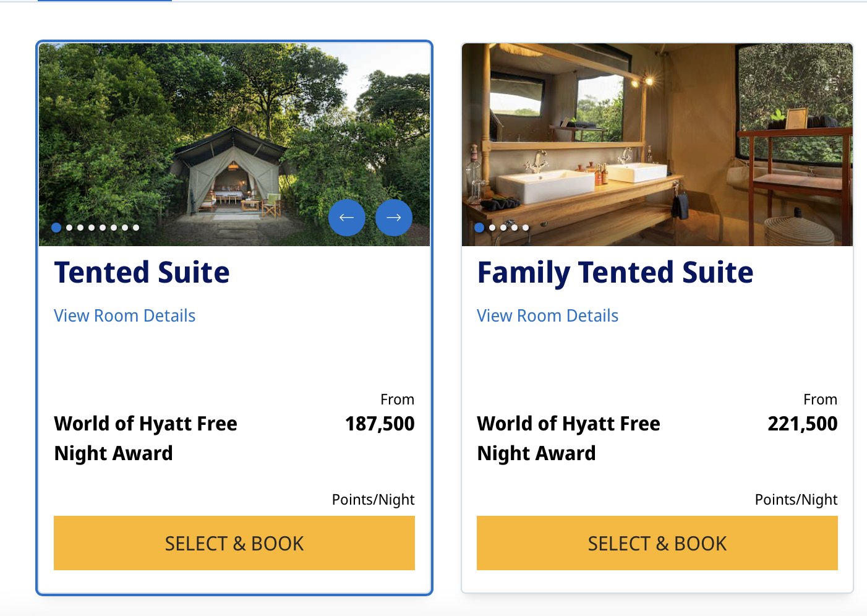Image resolution: width=867 pixels, height=616 pixels.
Task: Select fourth carousel dot on Tented Suite
Action: (92, 228)
